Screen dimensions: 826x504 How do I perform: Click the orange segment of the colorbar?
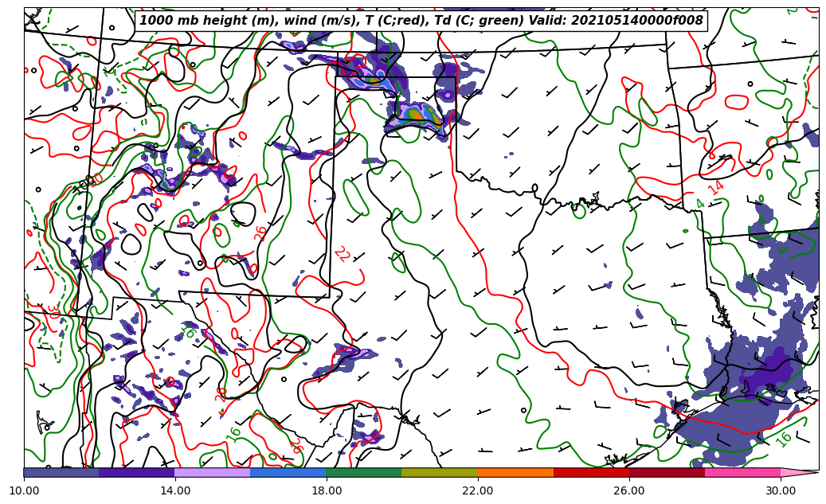point(515,472)
